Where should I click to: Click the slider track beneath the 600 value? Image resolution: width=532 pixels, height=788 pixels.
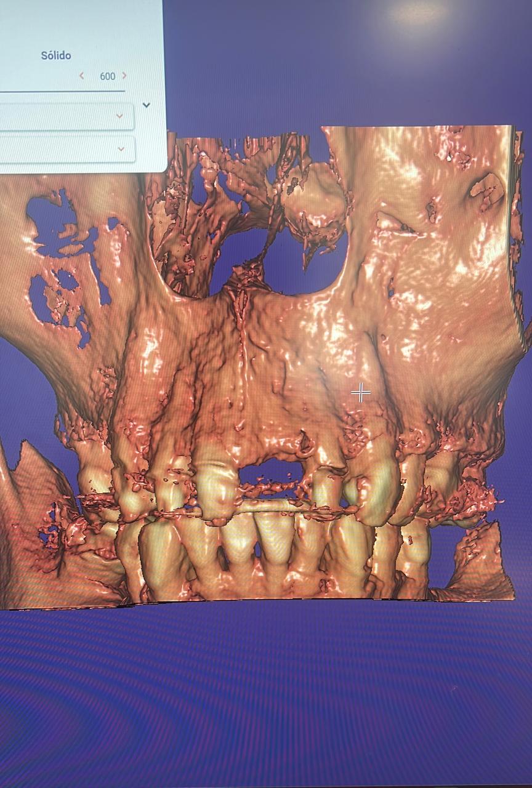coord(62,91)
